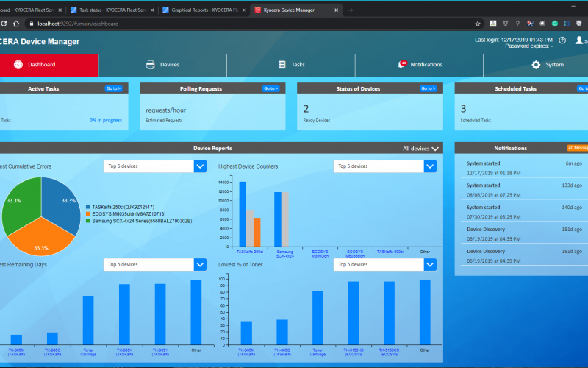Click Go to in Active Tasks
This screenshot has width=588, height=368.
[x=113, y=88]
